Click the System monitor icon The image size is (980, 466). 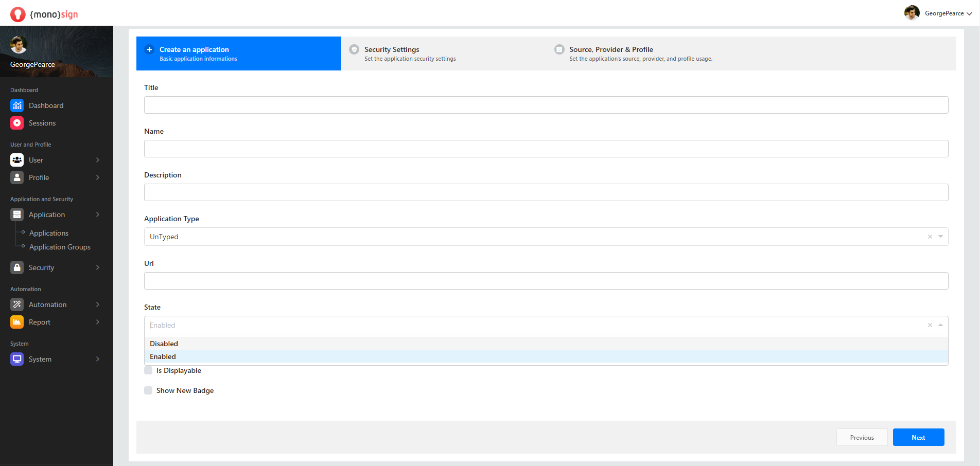click(17, 359)
